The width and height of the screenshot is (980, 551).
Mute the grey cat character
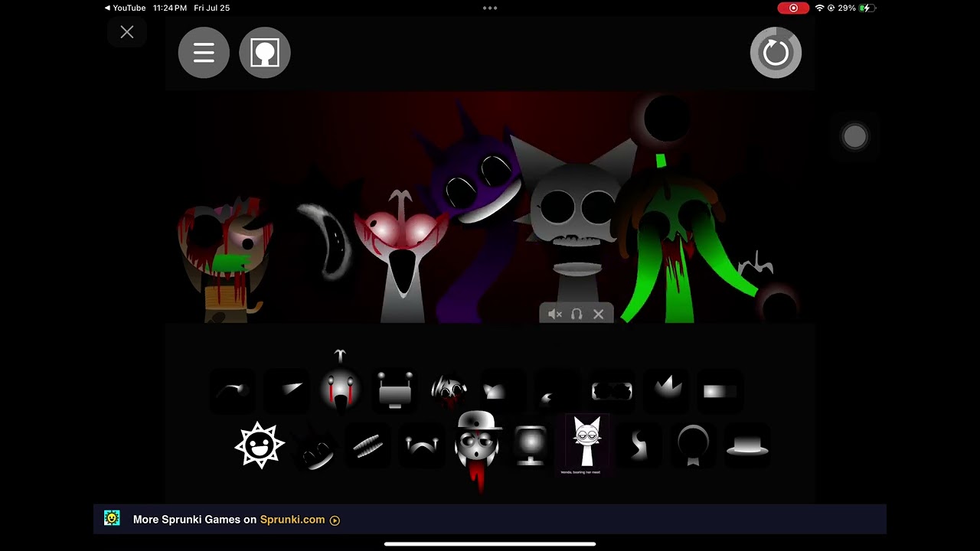555,314
